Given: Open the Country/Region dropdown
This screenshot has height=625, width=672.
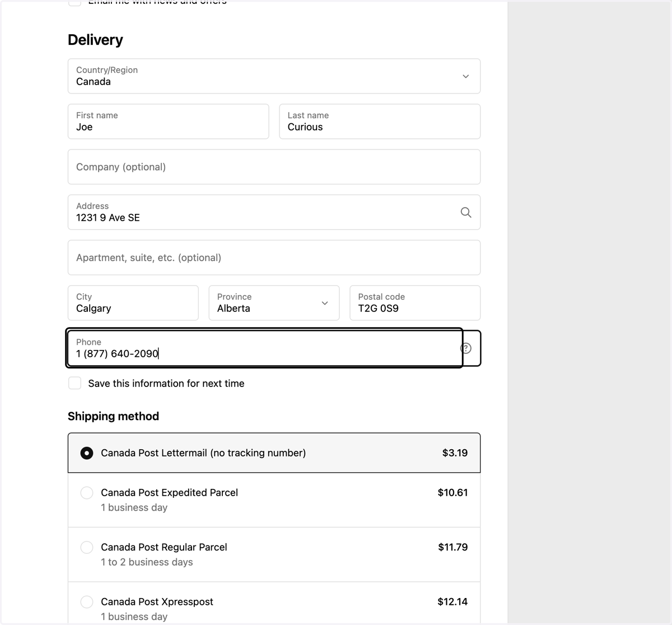Looking at the screenshot, I should point(274,76).
